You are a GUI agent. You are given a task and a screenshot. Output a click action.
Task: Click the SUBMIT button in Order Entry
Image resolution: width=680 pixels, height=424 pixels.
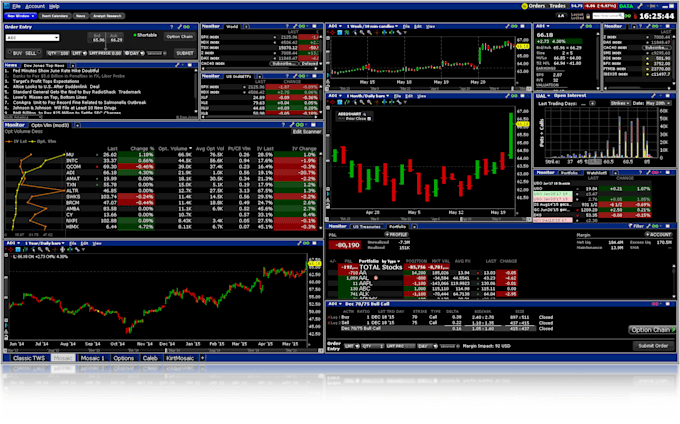(185, 53)
